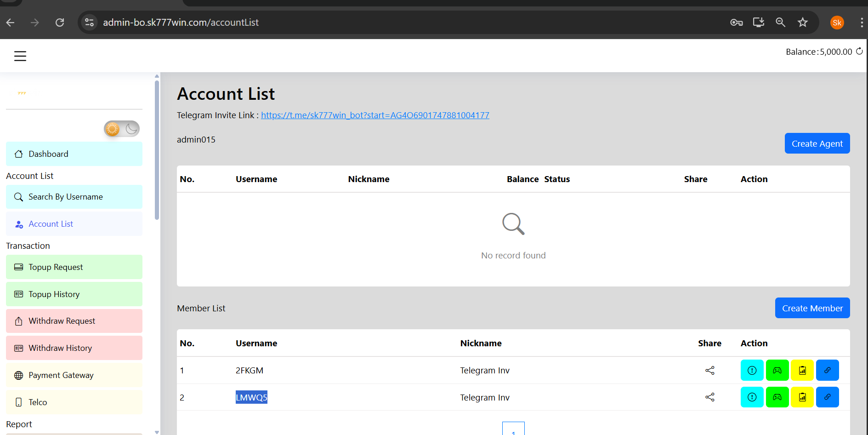Select Search By Username
This screenshot has width=868, height=435.
74,197
